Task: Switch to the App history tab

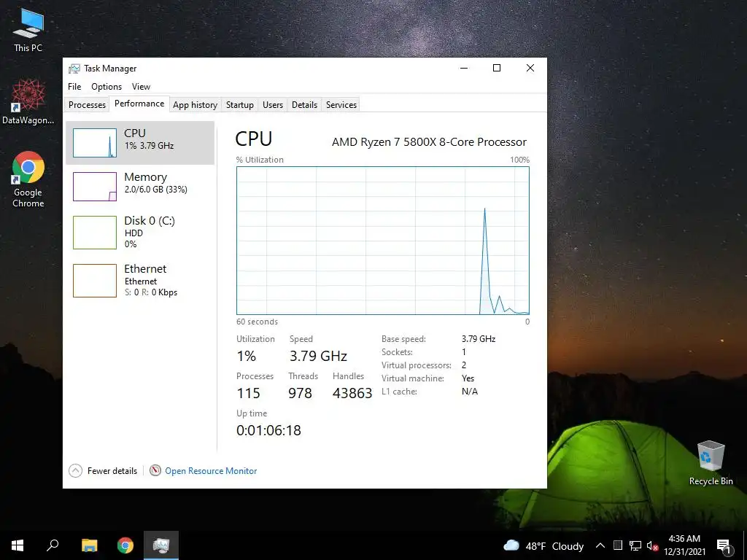Action: (x=195, y=105)
